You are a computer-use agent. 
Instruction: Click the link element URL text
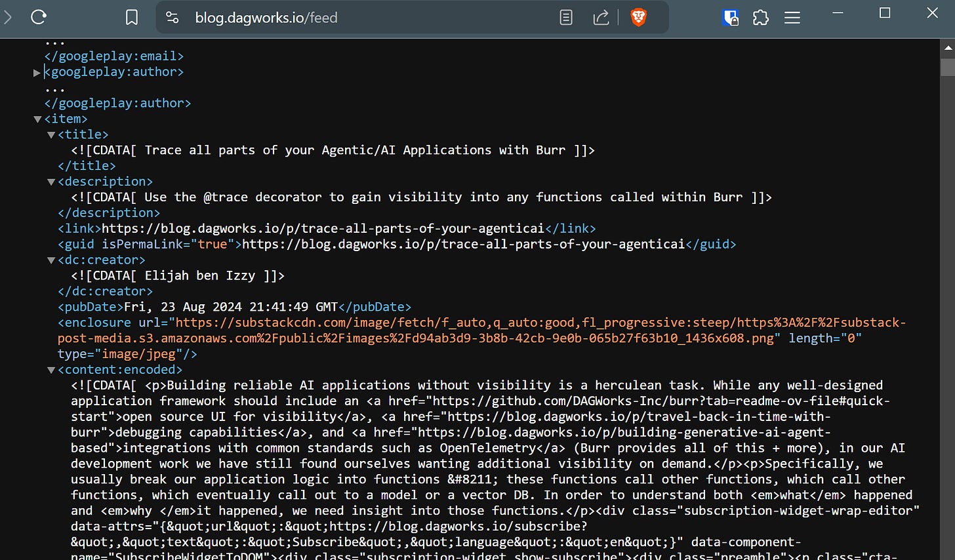(x=323, y=228)
